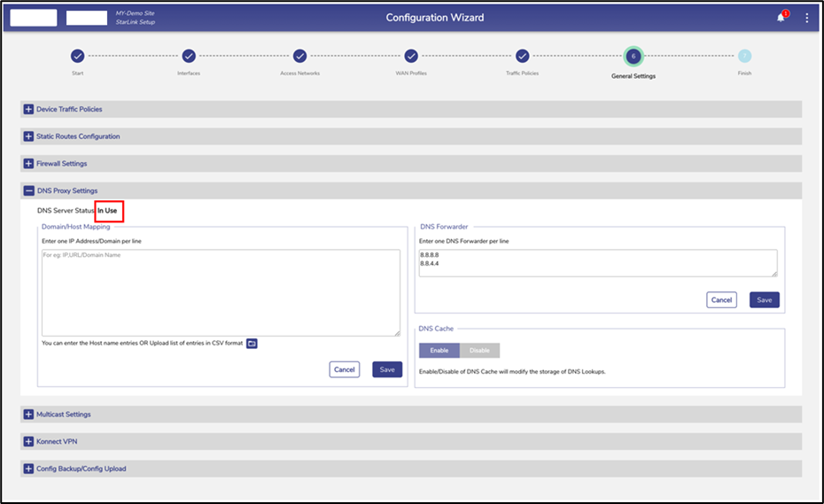Image resolution: width=824 pixels, height=504 pixels.
Task: Click inside the Domain/Host Mapping text area
Action: pyautogui.click(x=221, y=292)
